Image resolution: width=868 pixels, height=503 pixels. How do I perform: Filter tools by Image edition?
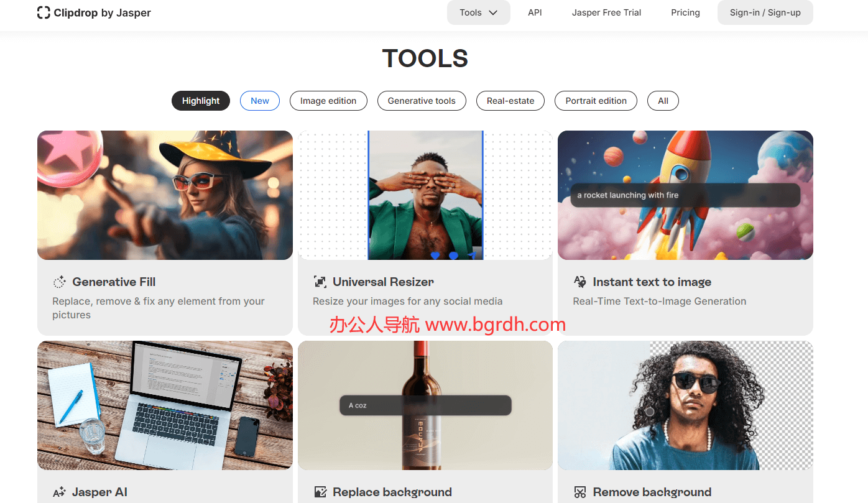328,101
